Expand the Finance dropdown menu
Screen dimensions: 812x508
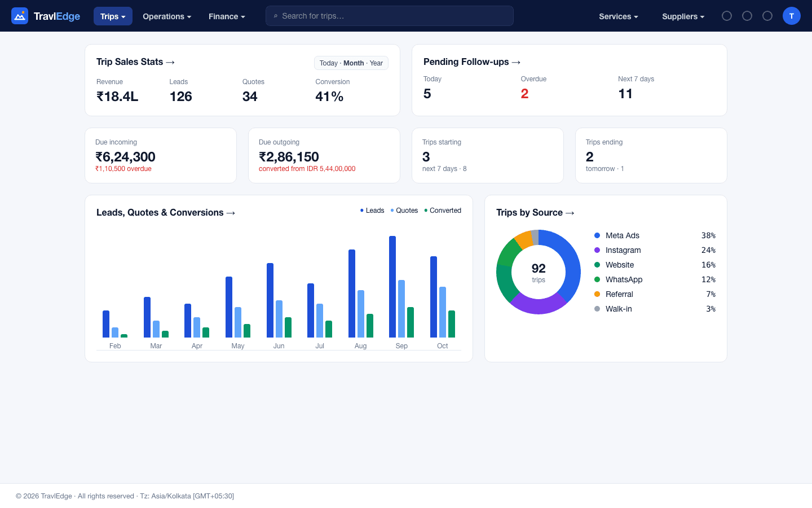point(227,16)
